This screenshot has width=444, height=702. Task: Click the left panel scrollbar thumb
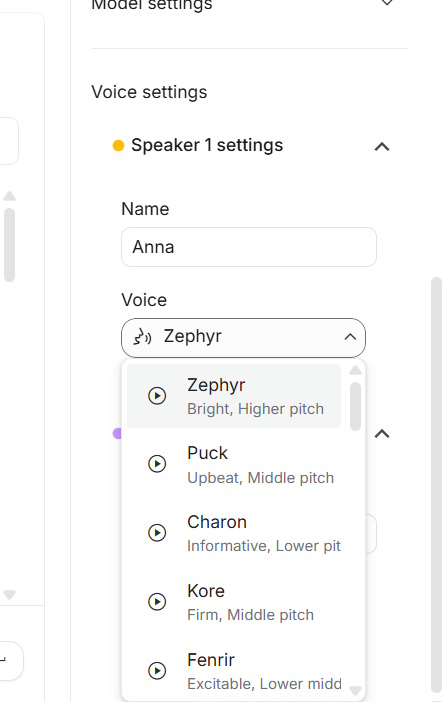[9, 245]
